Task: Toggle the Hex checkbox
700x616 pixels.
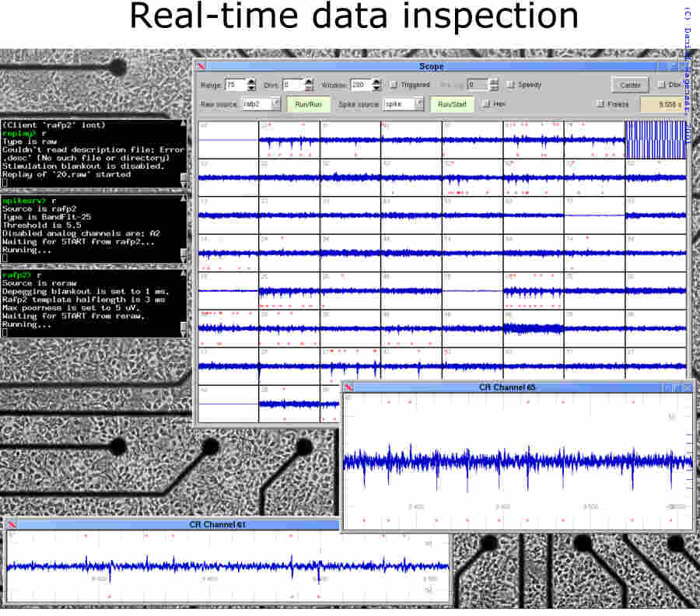Action: [x=486, y=103]
